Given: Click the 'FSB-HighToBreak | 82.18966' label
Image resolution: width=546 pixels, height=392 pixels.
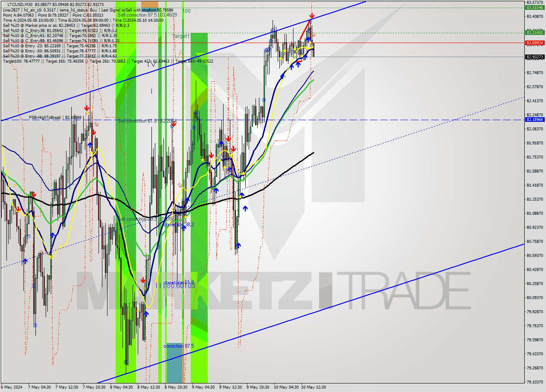Looking at the screenshot, I should point(55,117).
